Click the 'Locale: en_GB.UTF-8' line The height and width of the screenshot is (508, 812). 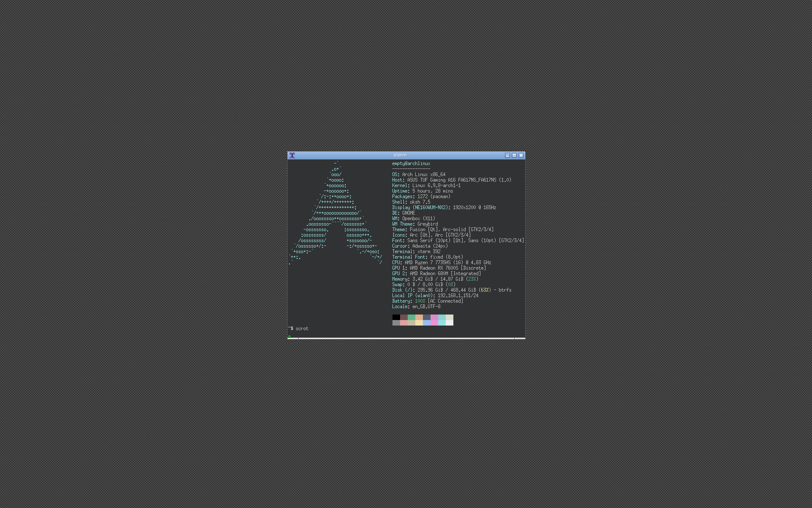pos(416,306)
